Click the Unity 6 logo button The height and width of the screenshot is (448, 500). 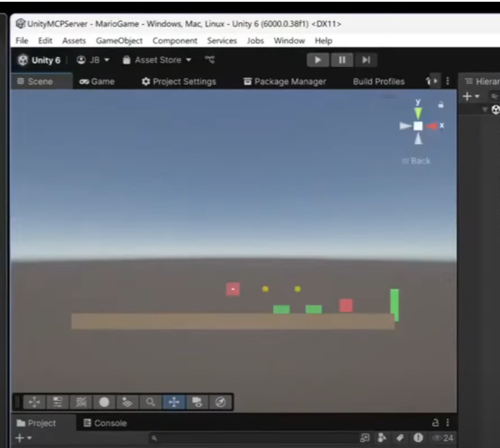tap(39, 60)
